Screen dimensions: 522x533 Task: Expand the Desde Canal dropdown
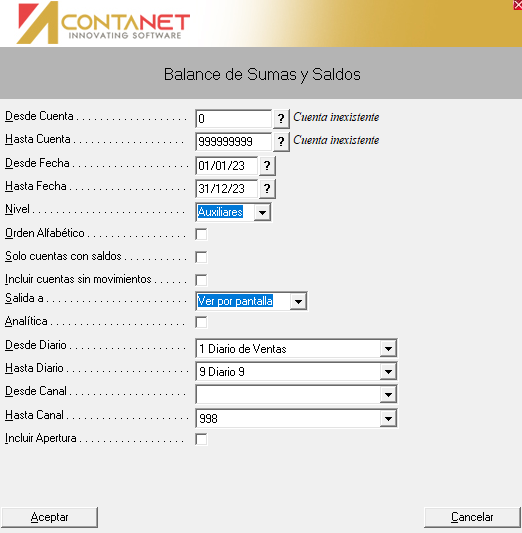[388, 395]
